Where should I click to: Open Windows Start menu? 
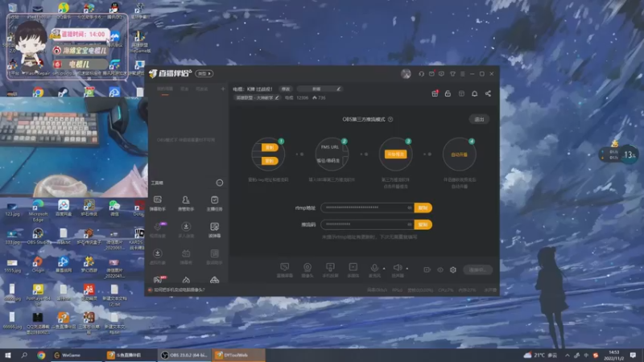[7, 355]
